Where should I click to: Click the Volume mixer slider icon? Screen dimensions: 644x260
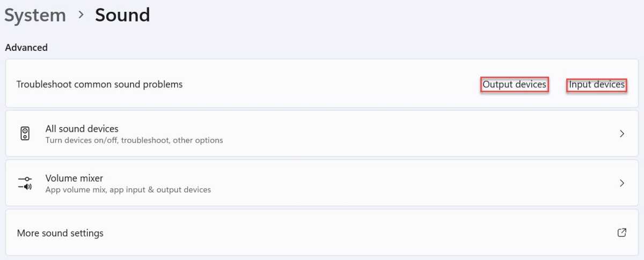tap(25, 183)
